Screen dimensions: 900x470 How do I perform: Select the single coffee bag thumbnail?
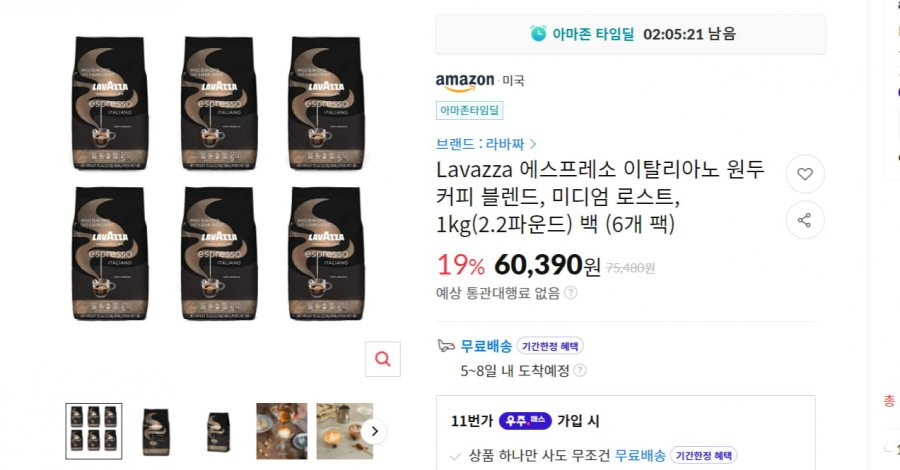click(156, 431)
